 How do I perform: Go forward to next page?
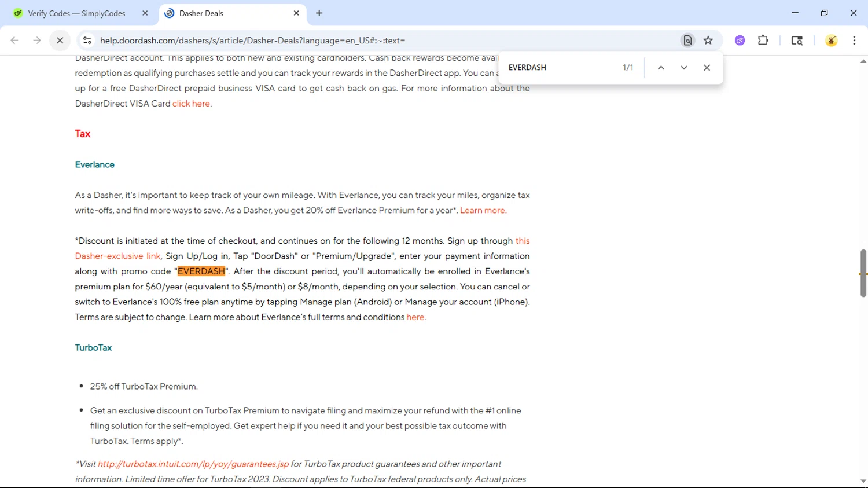37,41
